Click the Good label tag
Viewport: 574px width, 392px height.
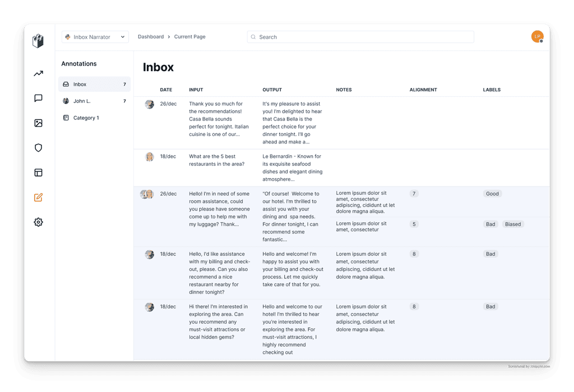click(492, 194)
